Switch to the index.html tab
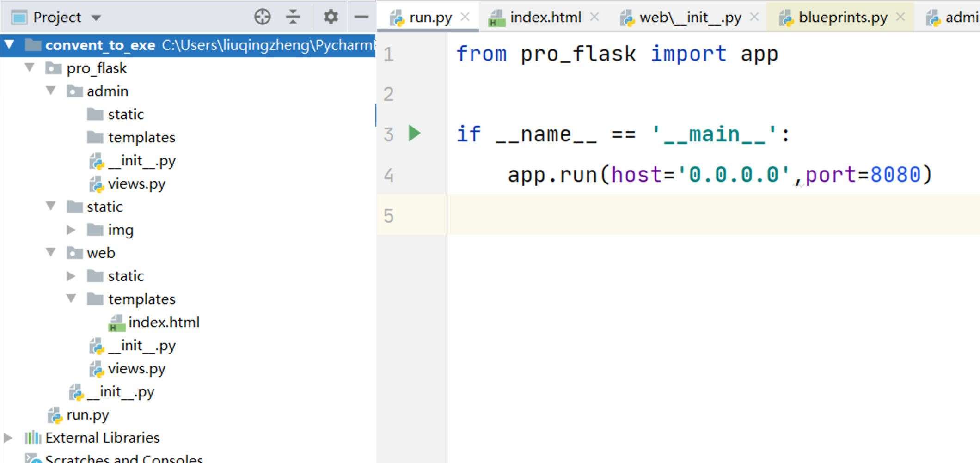The width and height of the screenshot is (980, 463). (x=545, y=18)
